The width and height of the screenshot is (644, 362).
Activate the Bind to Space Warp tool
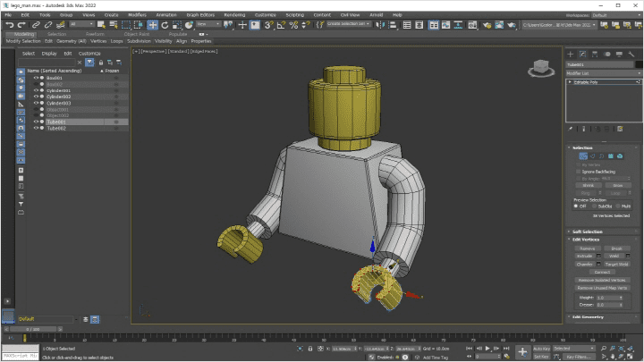pos(61,25)
